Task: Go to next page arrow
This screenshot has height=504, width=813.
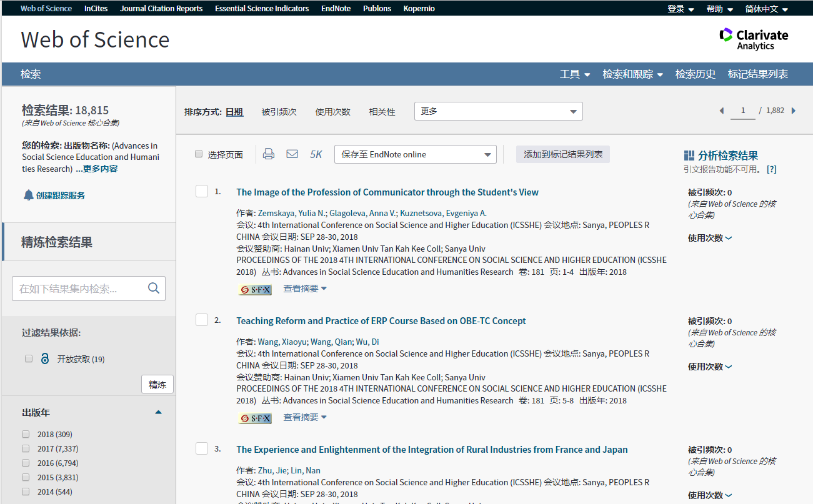Action: pos(794,111)
